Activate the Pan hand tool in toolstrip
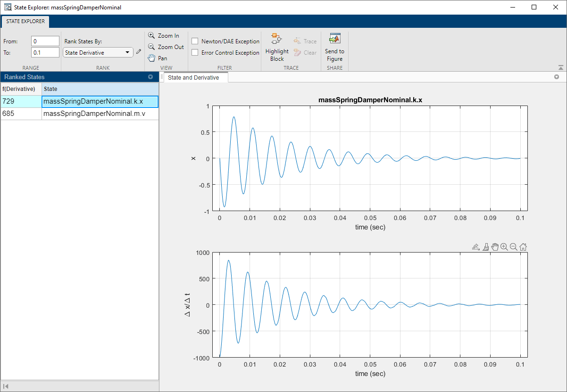The height and width of the screenshot is (392, 567). click(158, 58)
